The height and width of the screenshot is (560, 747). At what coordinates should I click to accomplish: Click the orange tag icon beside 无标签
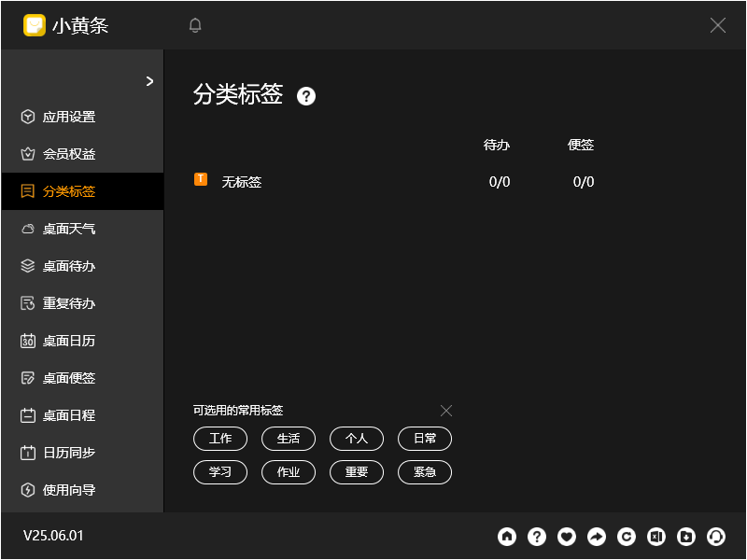[201, 181]
